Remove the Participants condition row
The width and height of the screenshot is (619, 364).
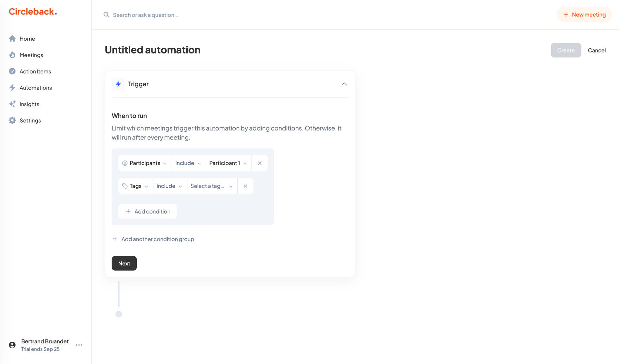click(260, 163)
